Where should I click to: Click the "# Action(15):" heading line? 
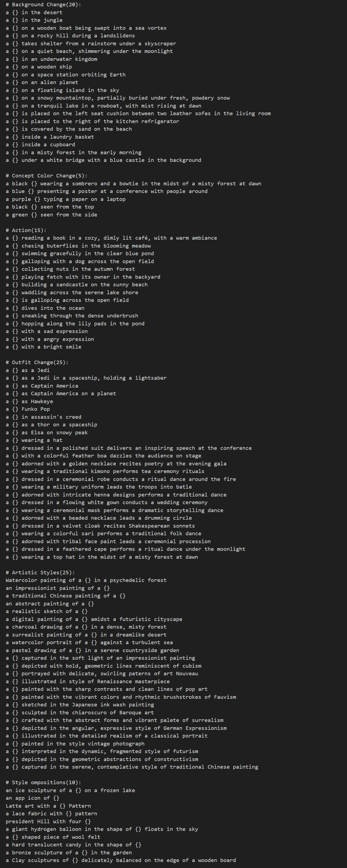pyautogui.click(x=26, y=230)
